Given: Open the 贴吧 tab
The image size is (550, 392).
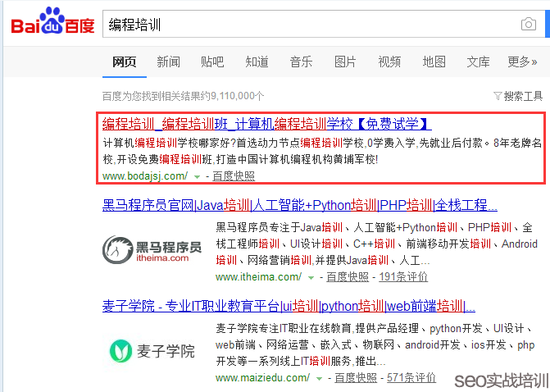Looking at the screenshot, I should tap(212, 62).
